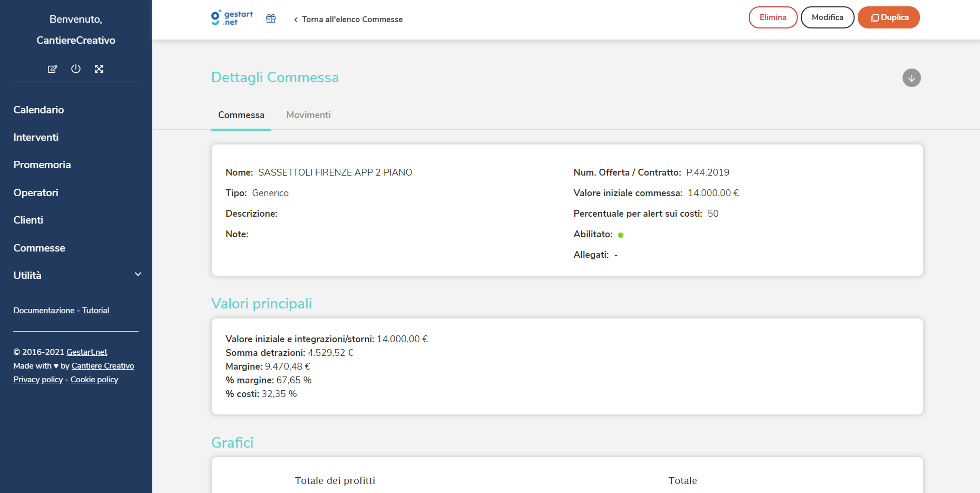Click the Totale chart title
This screenshot has height=493, width=980.
683,480
